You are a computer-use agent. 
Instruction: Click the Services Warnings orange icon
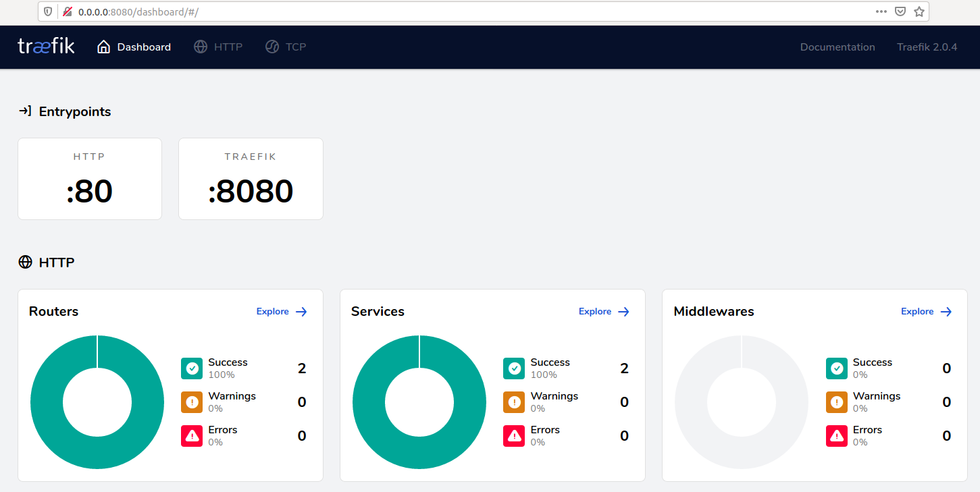tap(514, 402)
